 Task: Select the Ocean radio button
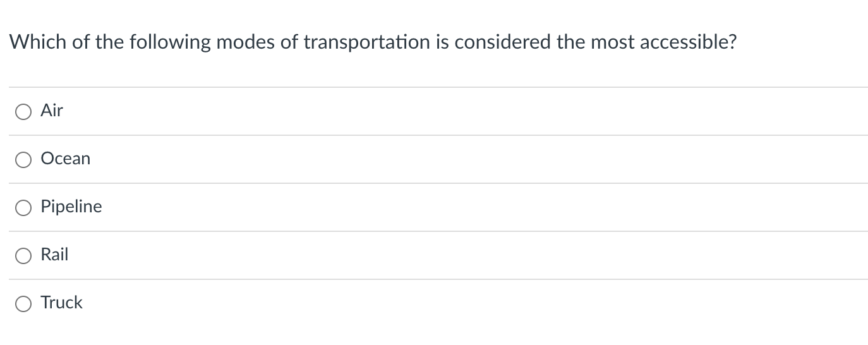tap(23, 160)
